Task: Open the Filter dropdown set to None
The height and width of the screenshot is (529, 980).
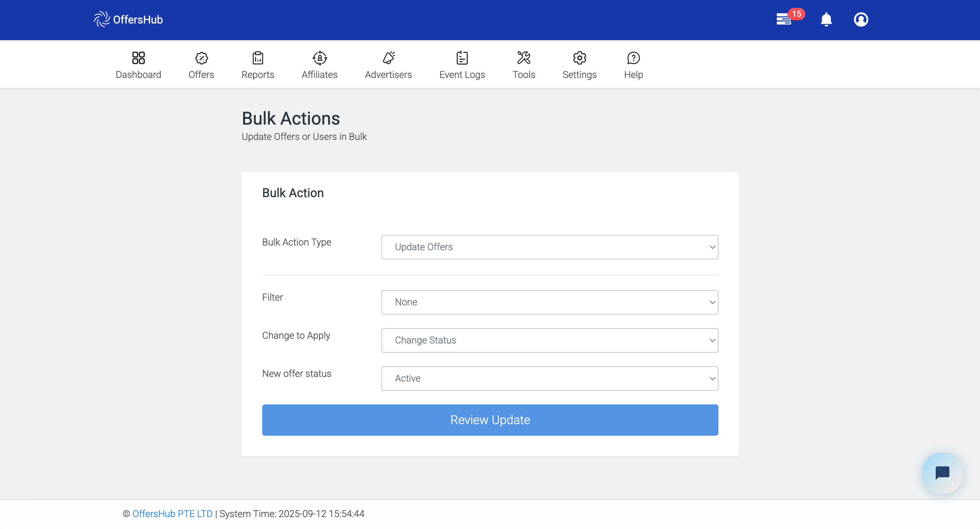Action: point(549,302)
